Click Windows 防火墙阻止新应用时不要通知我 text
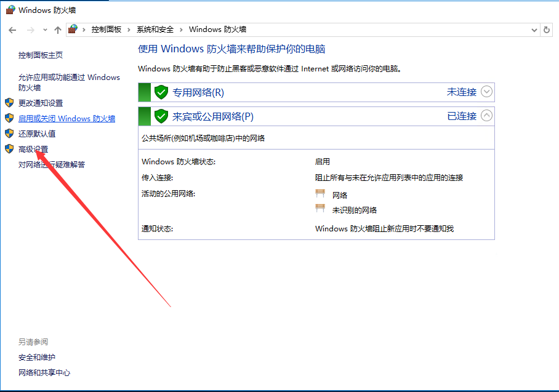This screenshot has width=559, height=392. pos(384,229)
